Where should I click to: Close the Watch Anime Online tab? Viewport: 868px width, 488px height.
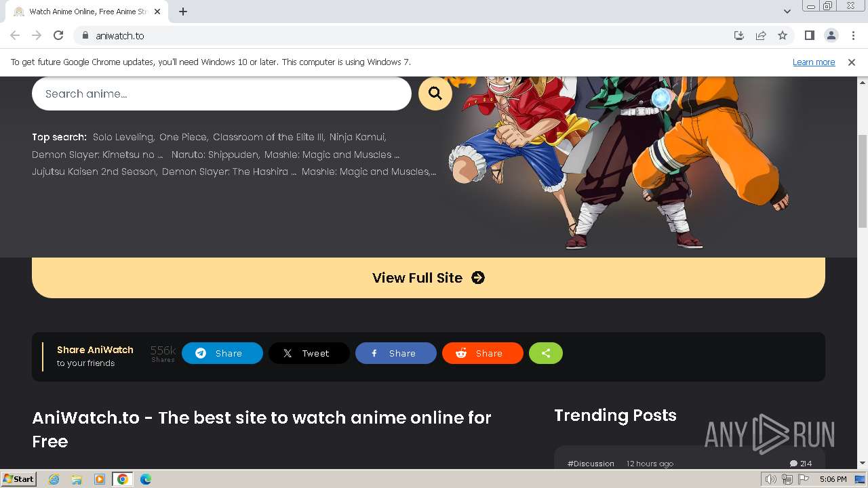pyautogui.click(x=157, y=12)
